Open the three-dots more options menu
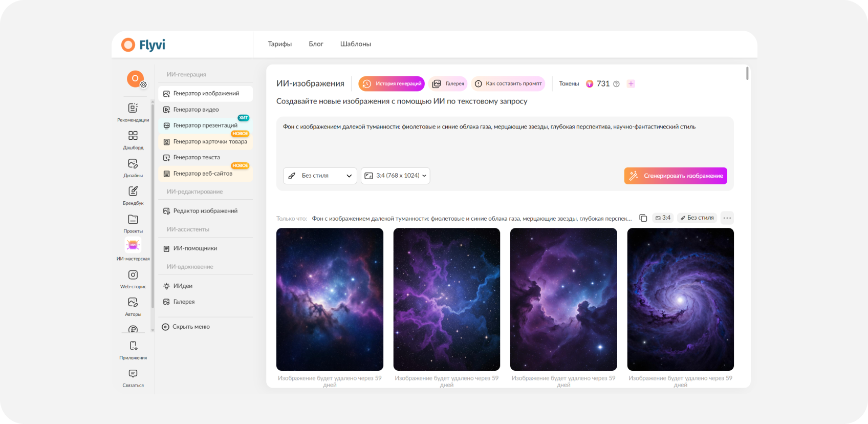This screenshot has height=424, width=868. coord(727,218)
